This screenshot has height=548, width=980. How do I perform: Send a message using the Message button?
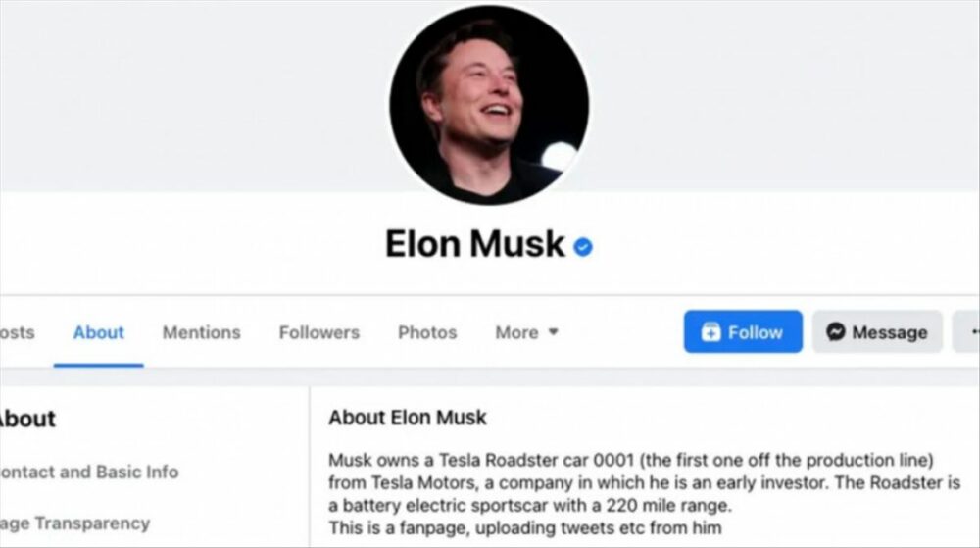pos(877,331)
